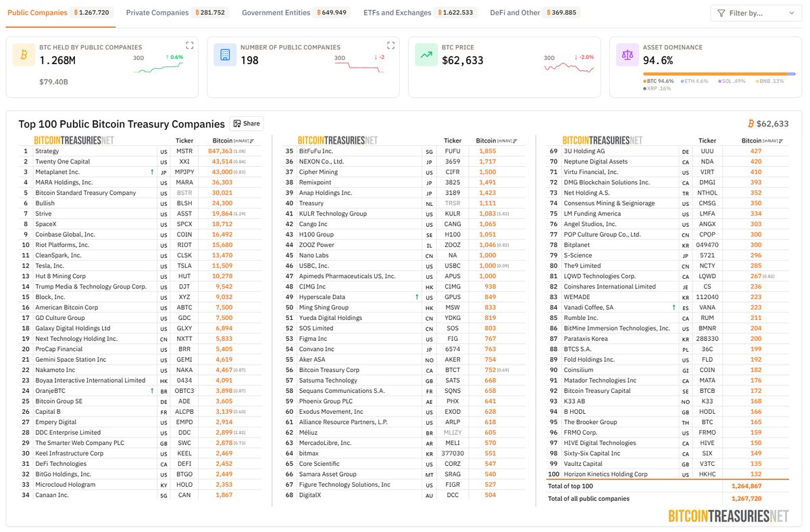Click the Bitcoin icon in BTC held card
Viewport: 810px width, 532px height.
(x=24, y=55)
